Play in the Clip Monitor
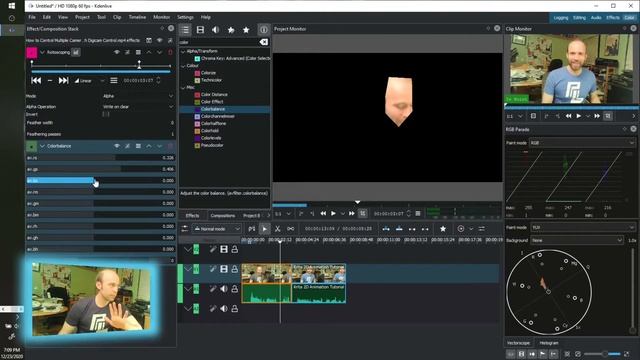Screen dimensions: 640x360 578,116
